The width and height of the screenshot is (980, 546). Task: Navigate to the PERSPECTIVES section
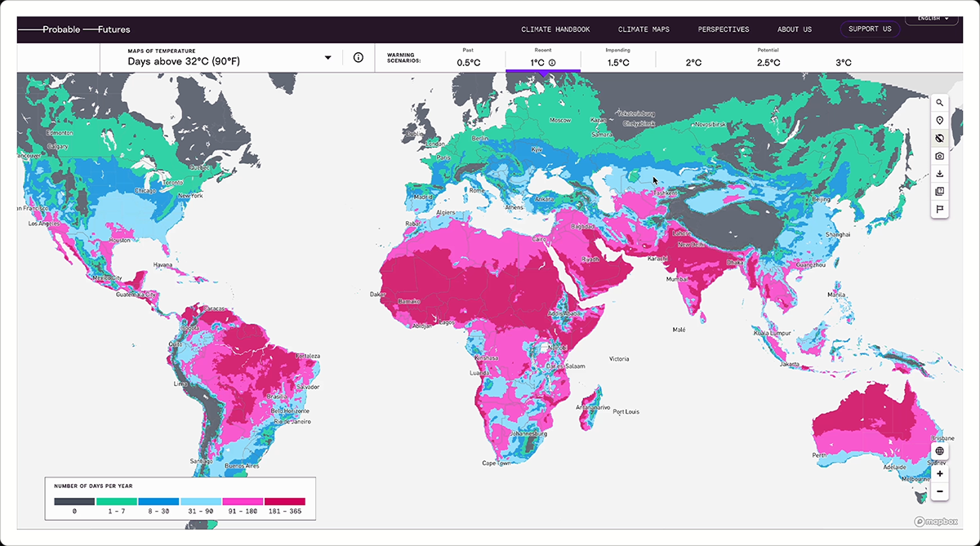pos(724,29)
